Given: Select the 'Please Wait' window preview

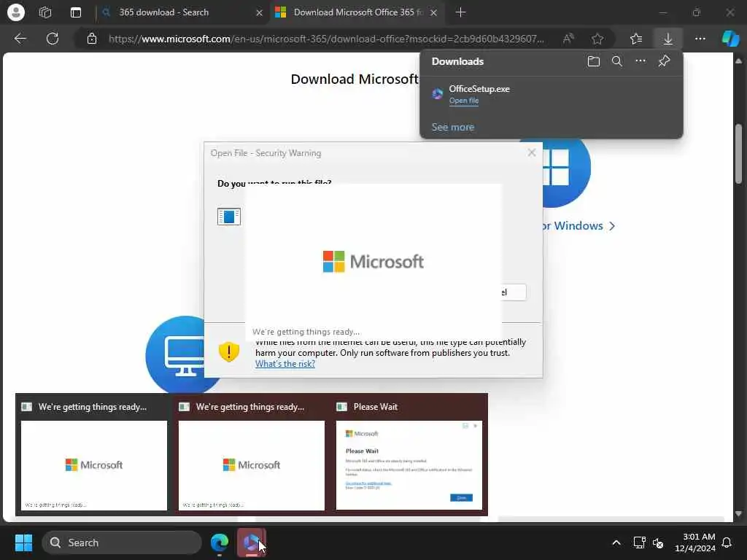Looking at the screenshot, I should (x=409, y=455).
